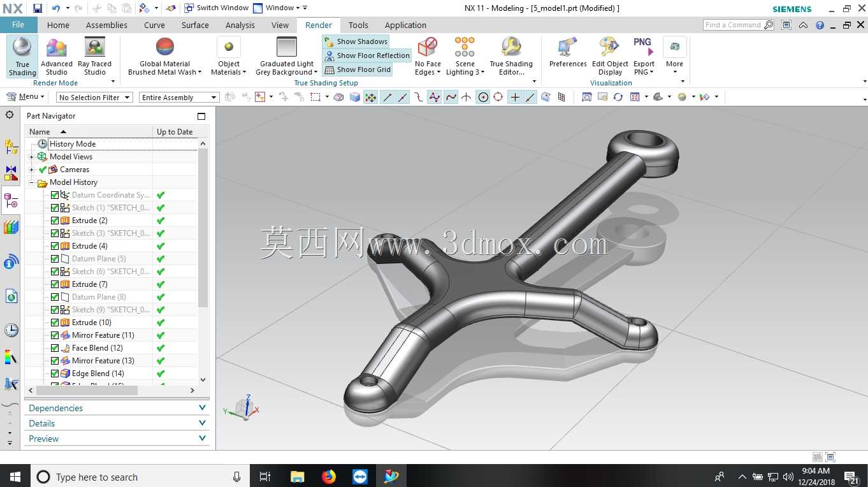The height and width of the screenshot is (487, 868).
Task: Open the Constraint Navigator sidebar tab
Action: (11, 173)
